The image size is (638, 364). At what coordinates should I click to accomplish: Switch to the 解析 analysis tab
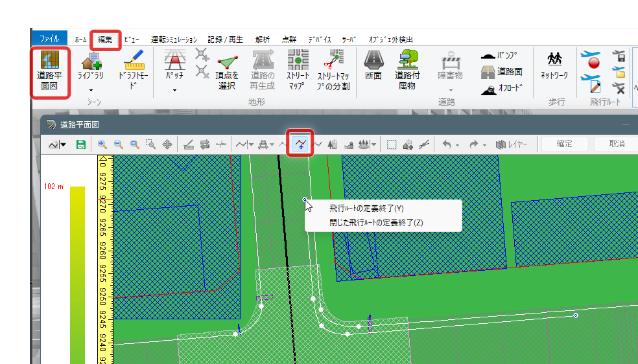tap(263, 40)
